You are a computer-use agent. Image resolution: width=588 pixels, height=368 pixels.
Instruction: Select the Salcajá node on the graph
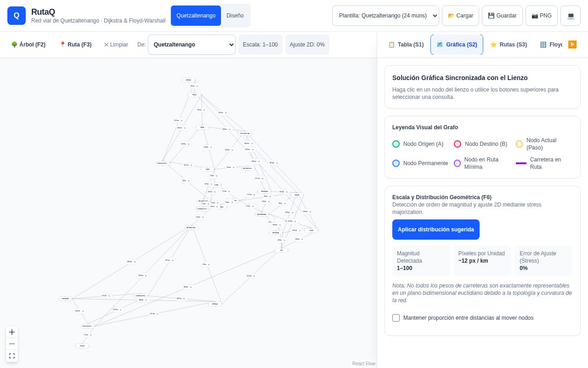297,195
